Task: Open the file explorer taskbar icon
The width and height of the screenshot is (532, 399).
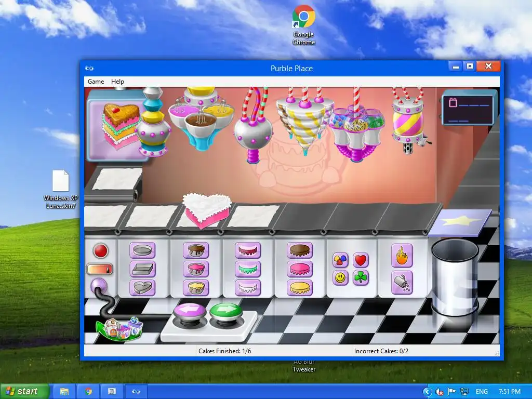Action: pyautogui.click(x=64, y=392)
